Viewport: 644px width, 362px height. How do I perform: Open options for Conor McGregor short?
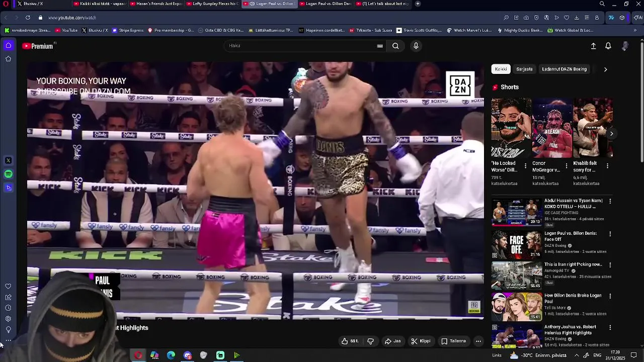[567, 166]
